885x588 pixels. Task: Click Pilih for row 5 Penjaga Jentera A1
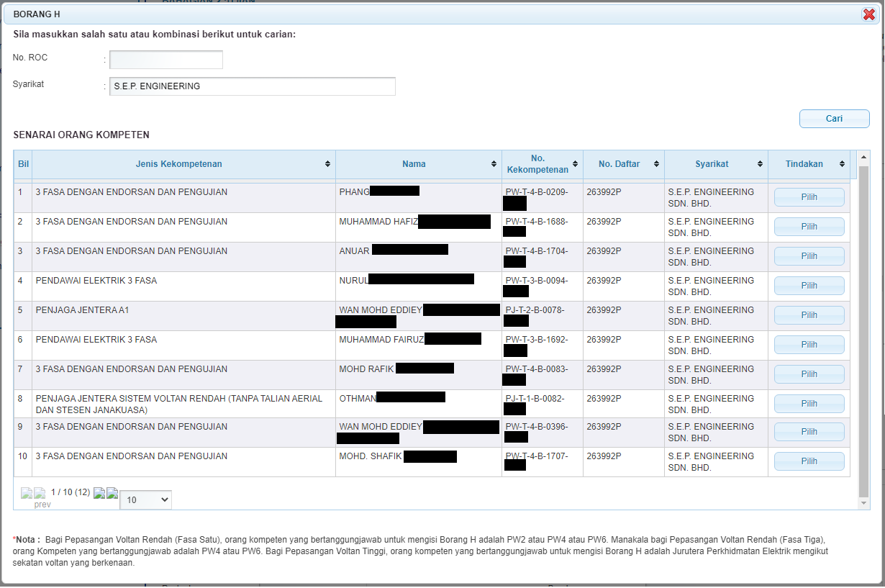tap(809, 315)
